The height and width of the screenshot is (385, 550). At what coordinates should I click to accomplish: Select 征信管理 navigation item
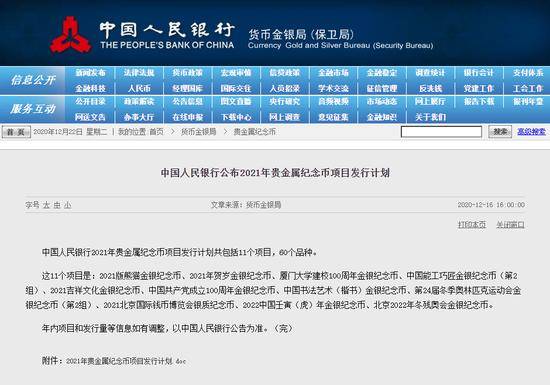(x=382, y=88)
